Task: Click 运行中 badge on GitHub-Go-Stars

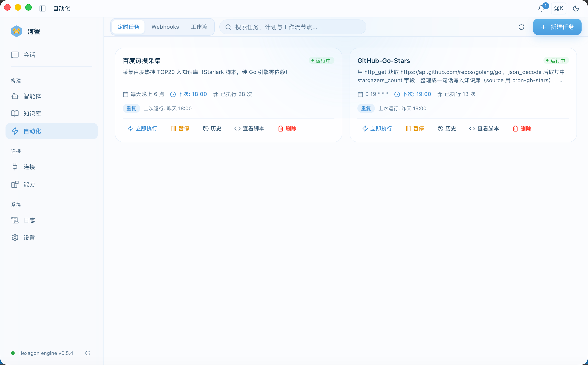Action: 556,61
